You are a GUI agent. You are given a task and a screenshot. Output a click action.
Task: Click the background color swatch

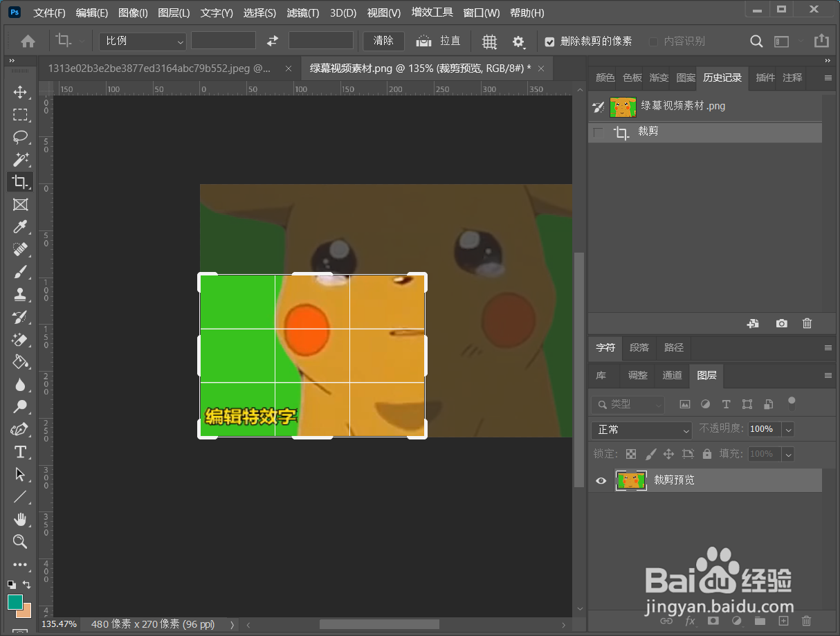coord(26,612)
